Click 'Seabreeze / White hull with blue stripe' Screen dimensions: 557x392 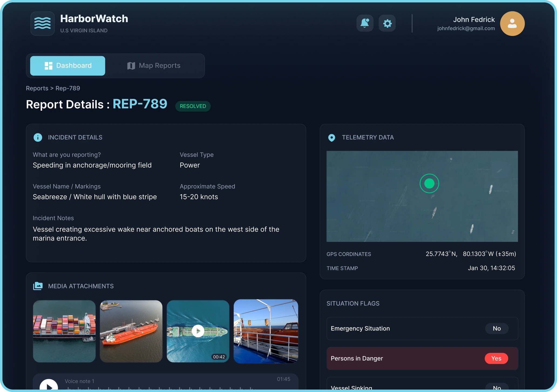pyautogui.click(x=95, y=197)
